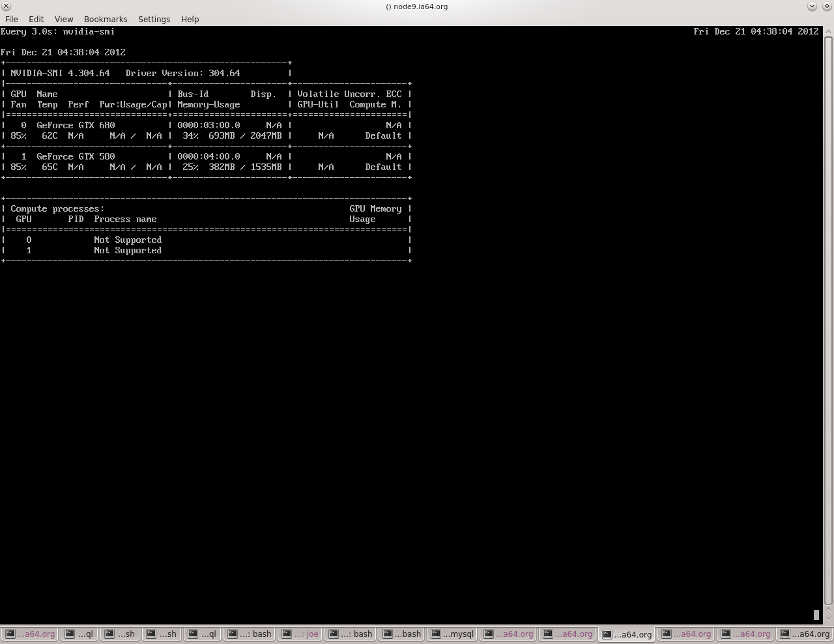This screenshot has width=834, height=644.
Task: Click the '34%' memory percentage
Action: click(x=190, y=135)
